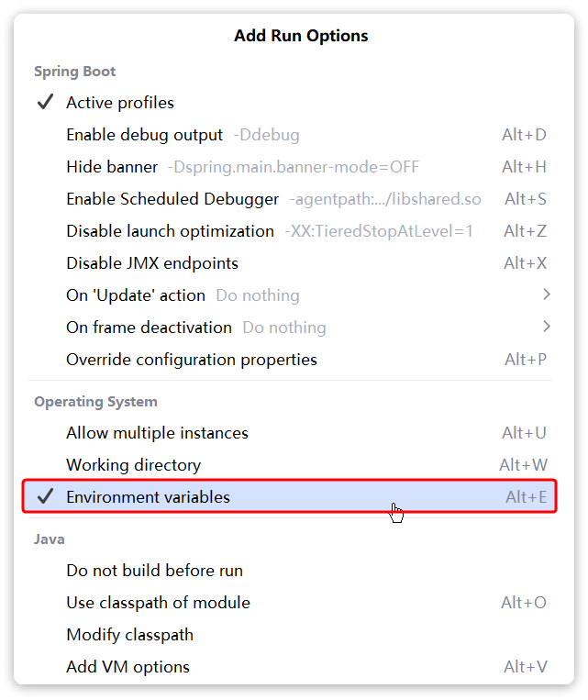Choose Use classpath of module
This screenshot has height=700, width=588.
(x=158, y=603)
